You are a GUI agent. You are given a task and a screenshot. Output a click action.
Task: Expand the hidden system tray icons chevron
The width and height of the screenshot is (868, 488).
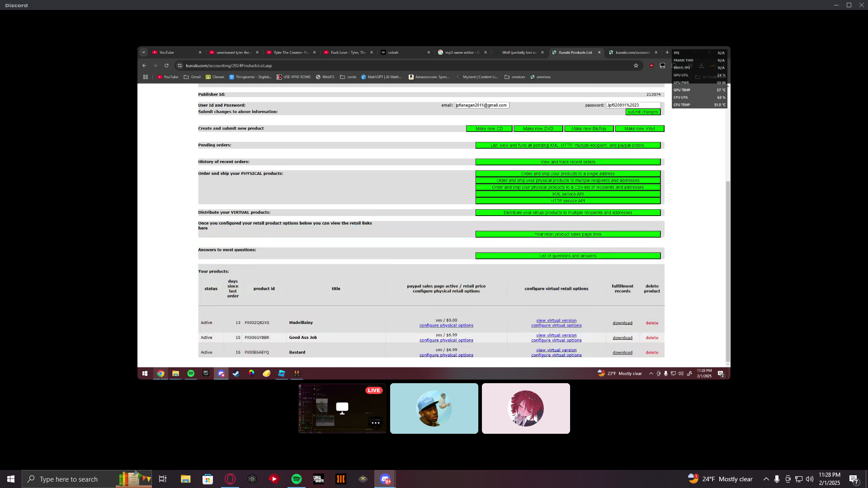(766, 479)
